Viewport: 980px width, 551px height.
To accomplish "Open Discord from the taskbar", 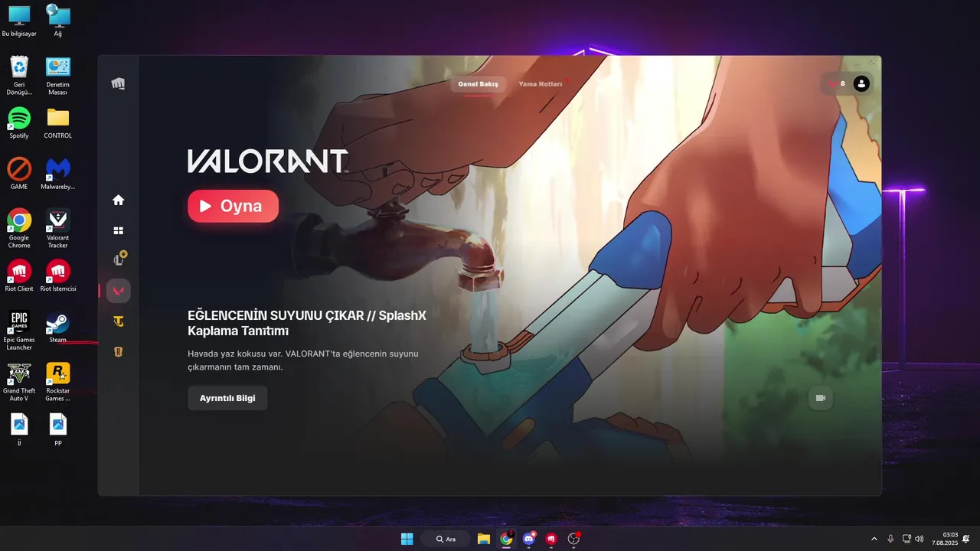I will pyautogui.click(x=528, y=539).
